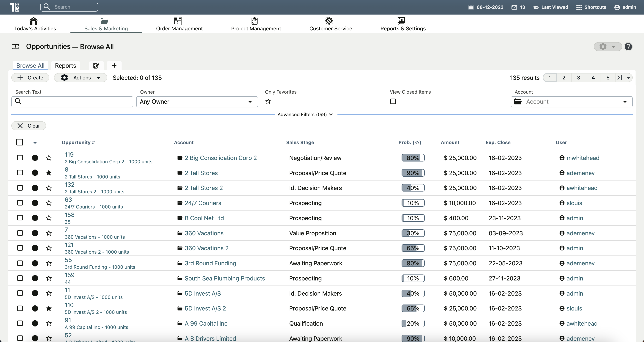Toggle the Only Favorites star filter

coord(268,101)
